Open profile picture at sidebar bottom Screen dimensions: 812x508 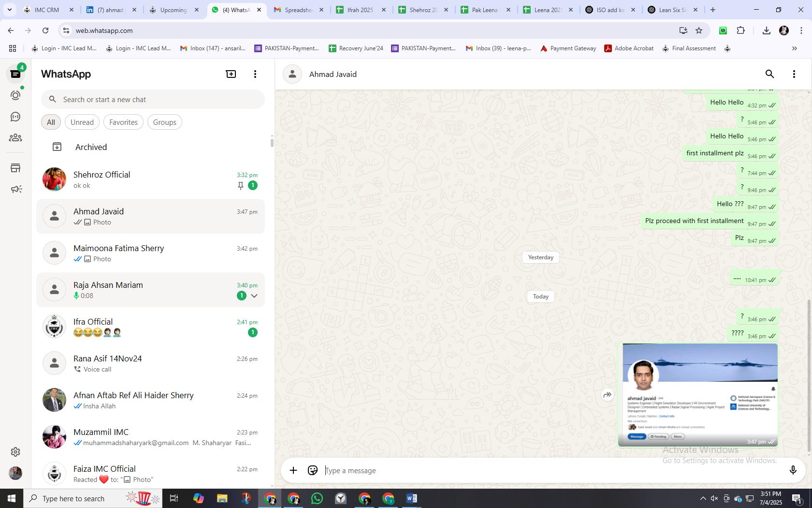pos(15,473)
